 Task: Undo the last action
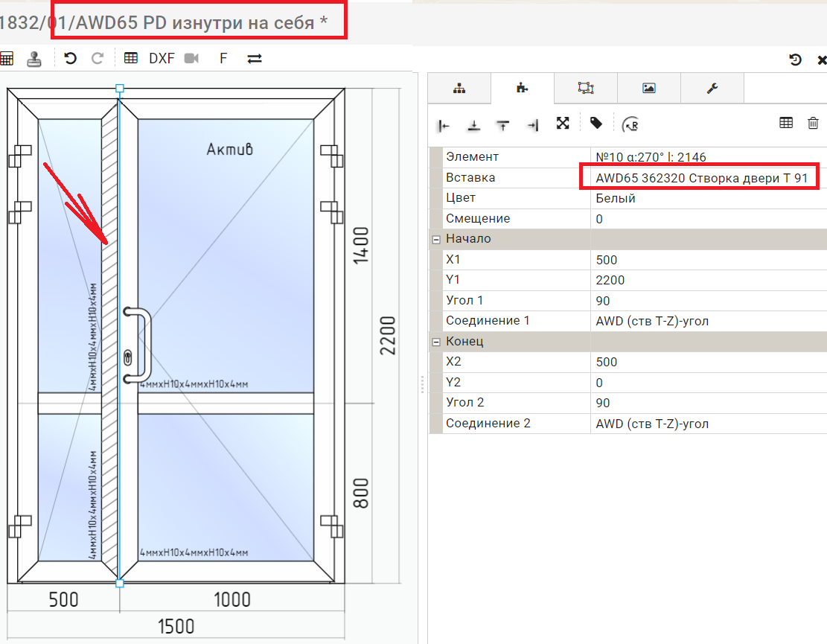[x=70, y=58]
